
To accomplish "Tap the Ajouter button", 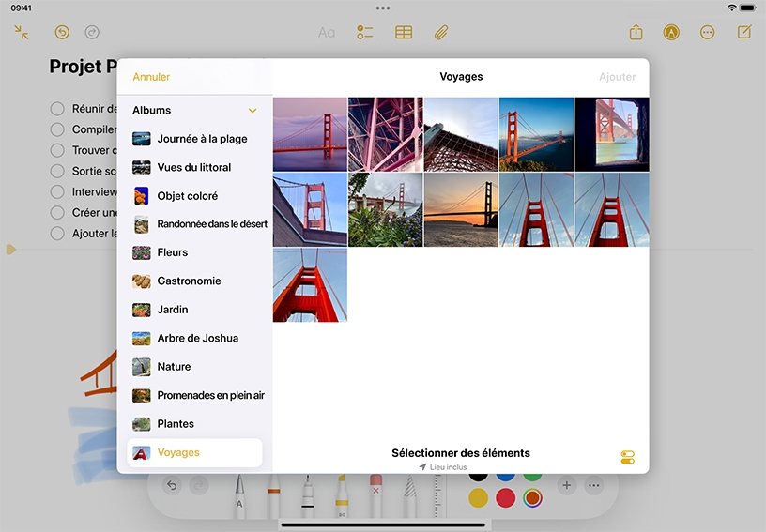I will tap(617, 77).
